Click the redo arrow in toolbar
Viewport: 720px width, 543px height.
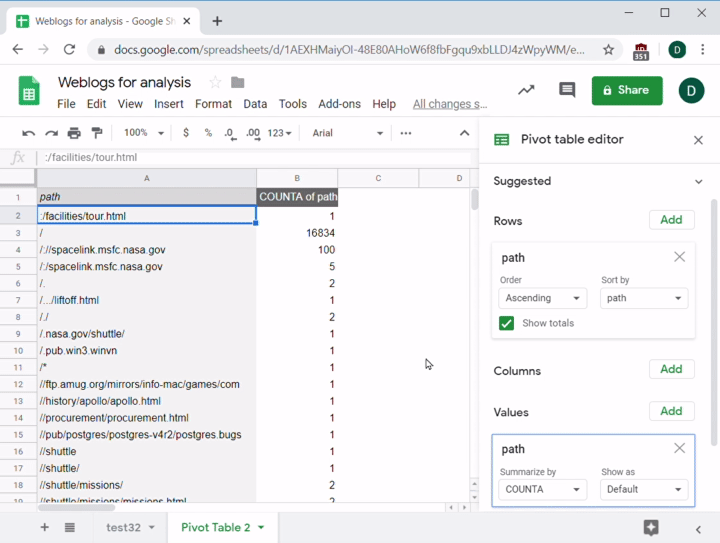pos(51,133)
